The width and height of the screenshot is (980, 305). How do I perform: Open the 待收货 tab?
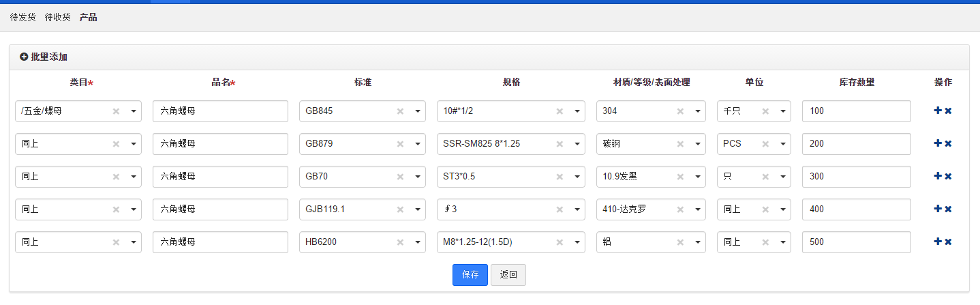pos(58,17)
